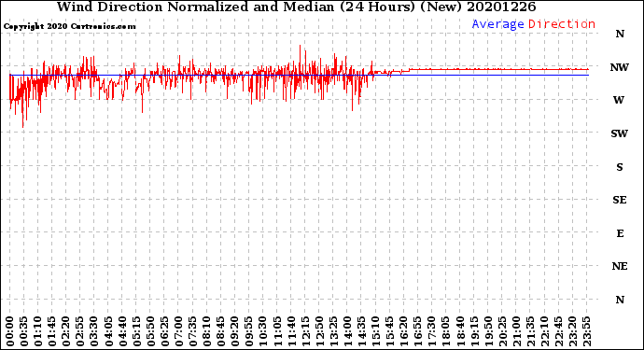Click the red Direction legend label
The width and height of the screenshot is (644, 350).
(562, 24)
